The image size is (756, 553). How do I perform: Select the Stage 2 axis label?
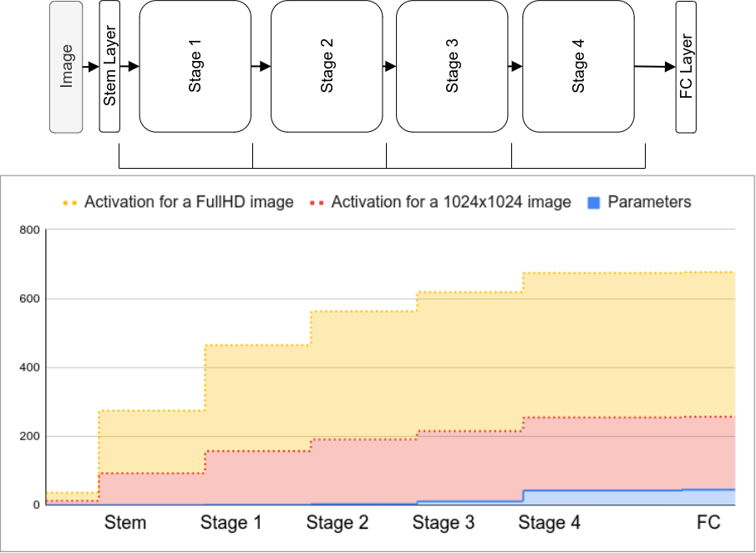pyautogui.click(x=337, y=523)
